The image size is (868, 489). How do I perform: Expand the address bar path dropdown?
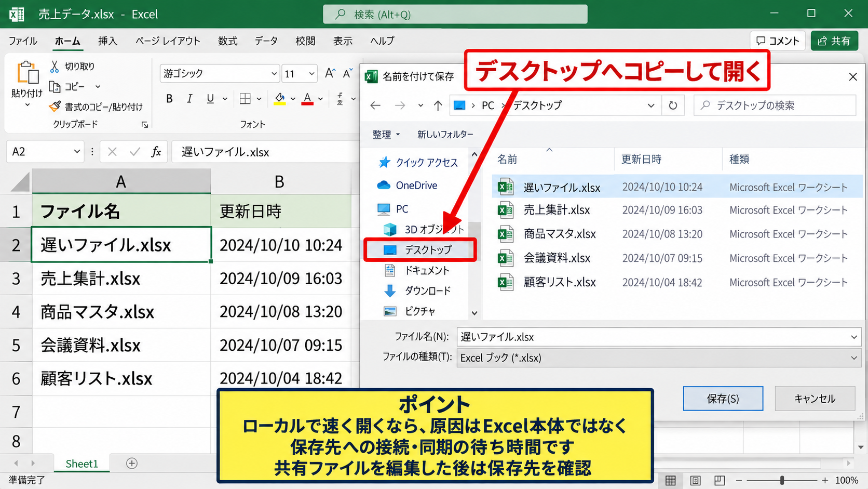651,105
